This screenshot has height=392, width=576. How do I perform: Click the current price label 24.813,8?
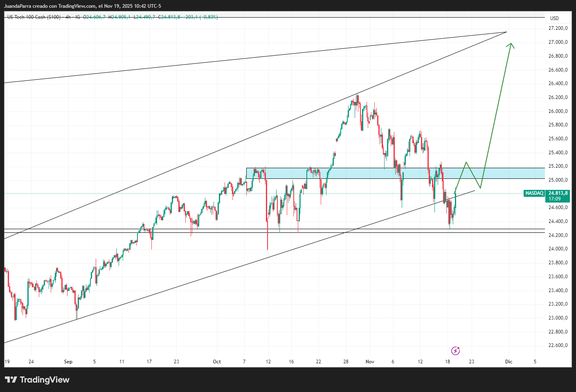tap(558, 193)
